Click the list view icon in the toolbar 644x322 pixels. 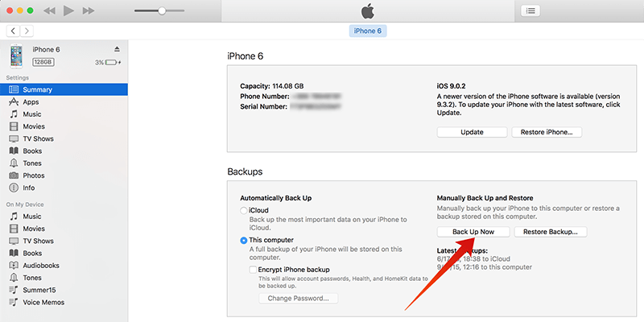click(x=530, y=11)
